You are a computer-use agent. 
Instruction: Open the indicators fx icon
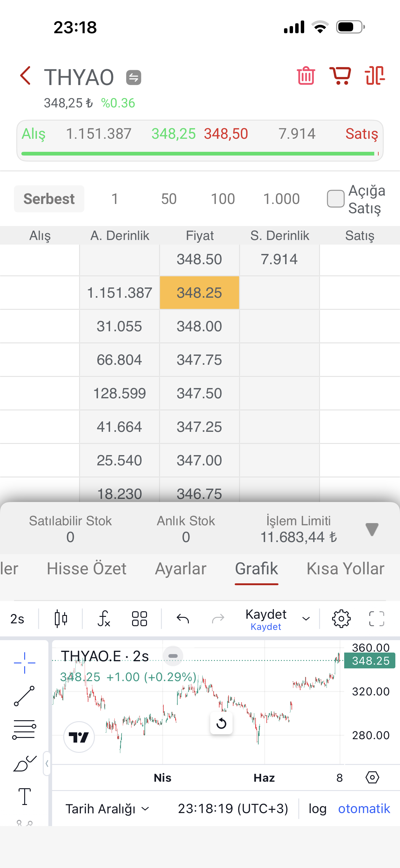(104, 619)
